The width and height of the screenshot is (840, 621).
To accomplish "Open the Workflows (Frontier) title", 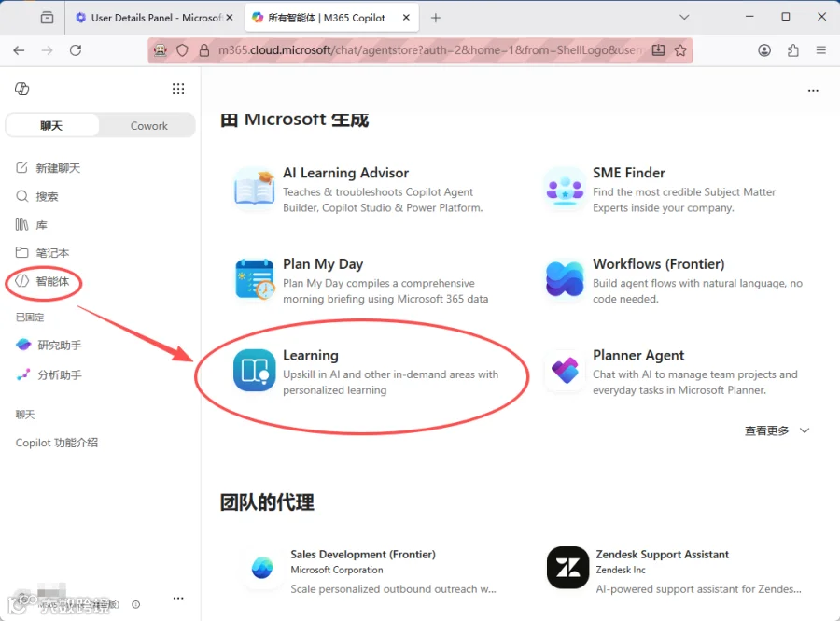I will tap(658, 264).
